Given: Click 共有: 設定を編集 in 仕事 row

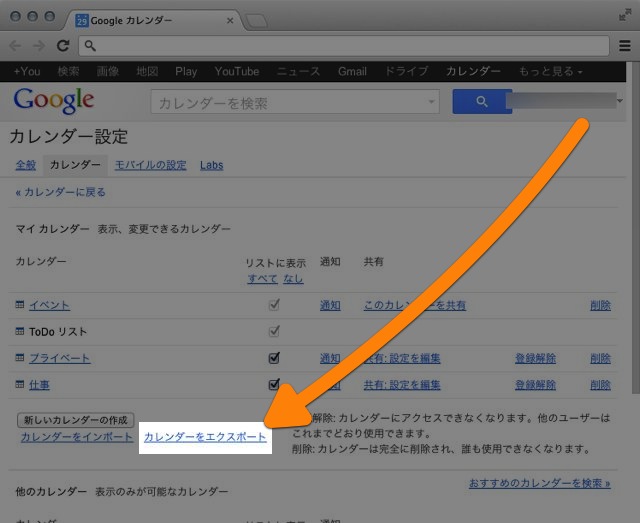Looking at the screenshot, I should pyautogui.click(x=402, y=385).
